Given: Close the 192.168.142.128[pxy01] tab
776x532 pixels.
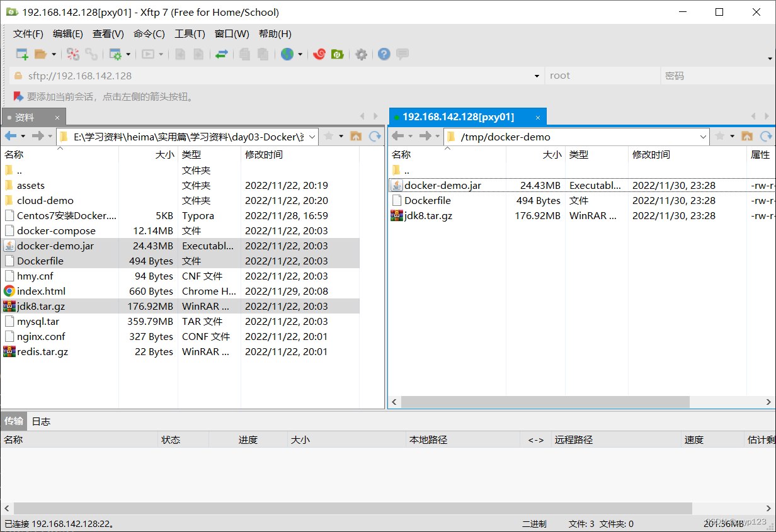Looking at the screenshot, I should click(x=538, y=117).
